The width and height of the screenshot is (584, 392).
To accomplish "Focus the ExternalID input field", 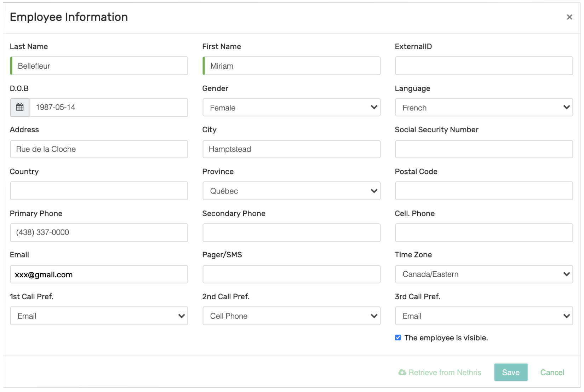I will click(483, 66).
